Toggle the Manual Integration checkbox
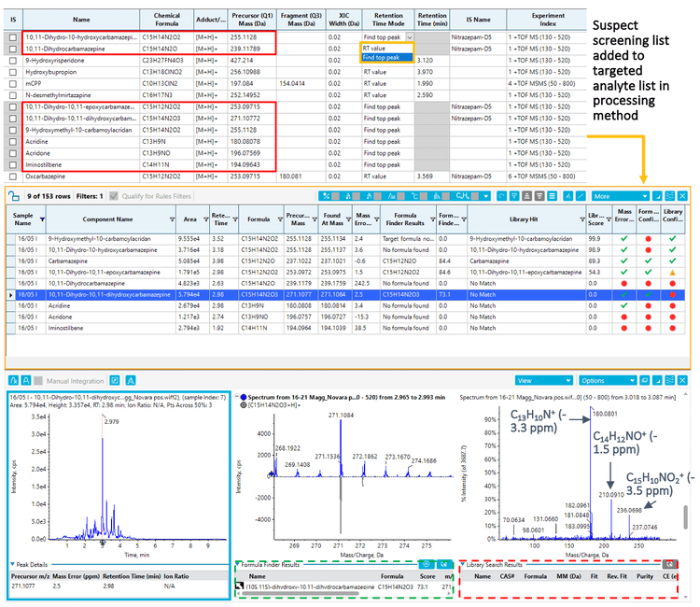This screenshot has width=700, height=607. [38, 381]
